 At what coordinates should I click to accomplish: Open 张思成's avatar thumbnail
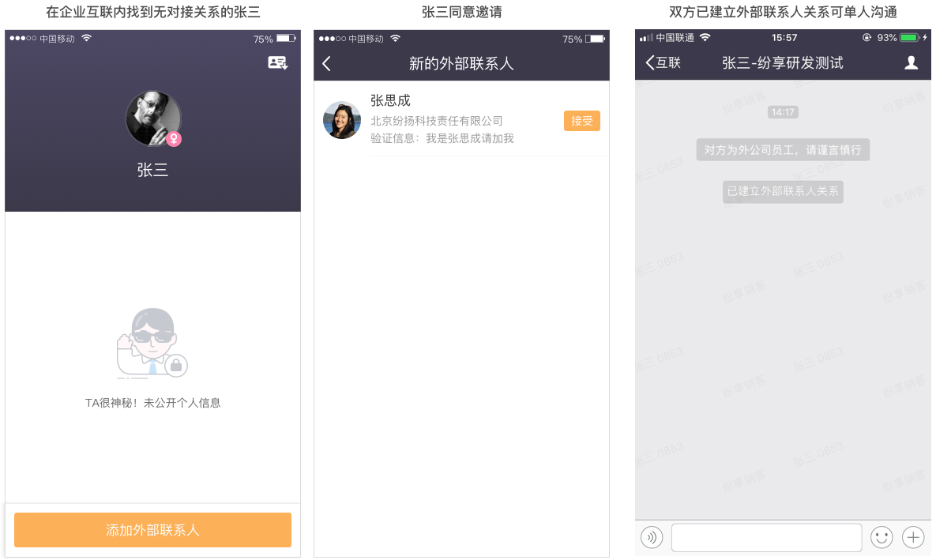click(342, 120)
